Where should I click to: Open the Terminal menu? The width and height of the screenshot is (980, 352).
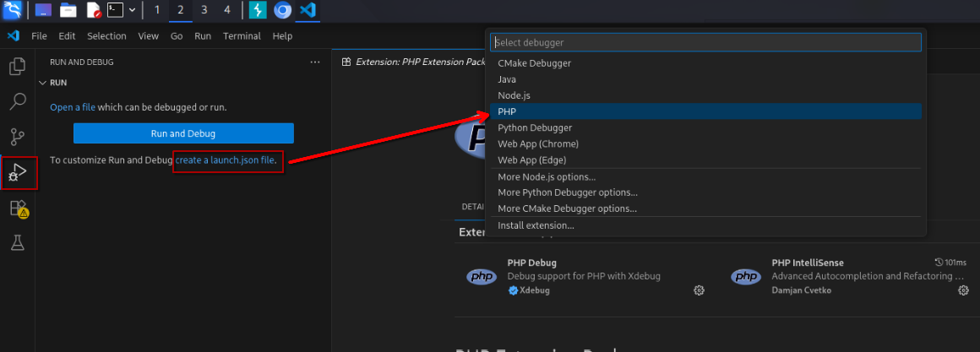coord(242,36)
